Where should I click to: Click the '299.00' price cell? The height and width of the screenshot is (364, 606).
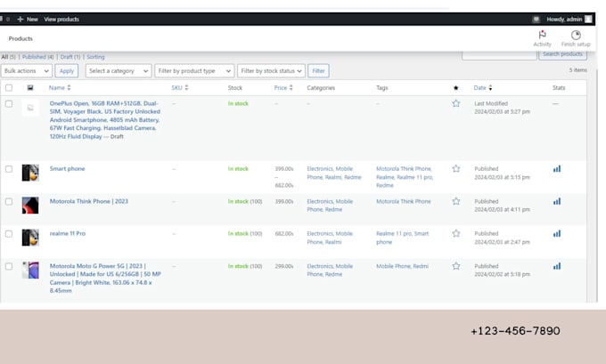(x=284, y=266)
